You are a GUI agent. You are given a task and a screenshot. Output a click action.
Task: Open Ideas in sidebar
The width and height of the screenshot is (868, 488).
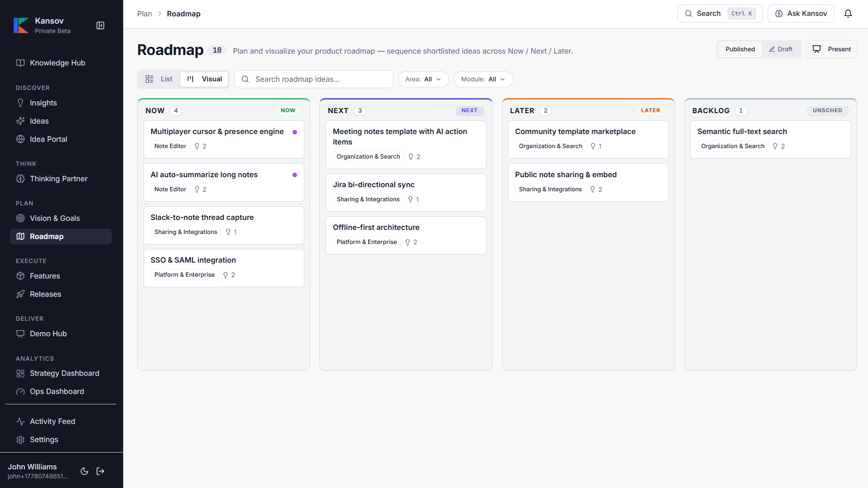tap(61, 121)
